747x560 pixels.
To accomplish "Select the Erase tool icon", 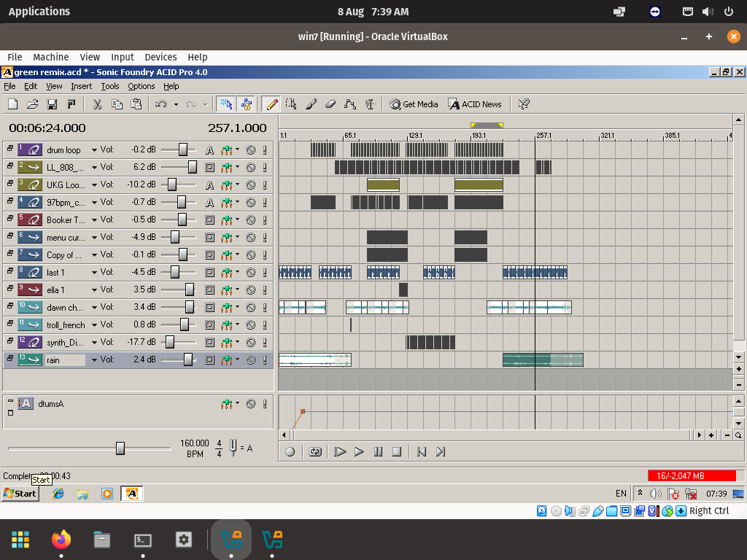I will pos(330,104).
